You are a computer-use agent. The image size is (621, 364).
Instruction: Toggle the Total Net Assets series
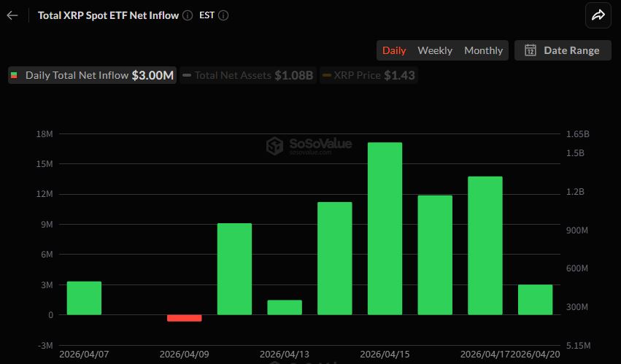[x=247, y=75]
